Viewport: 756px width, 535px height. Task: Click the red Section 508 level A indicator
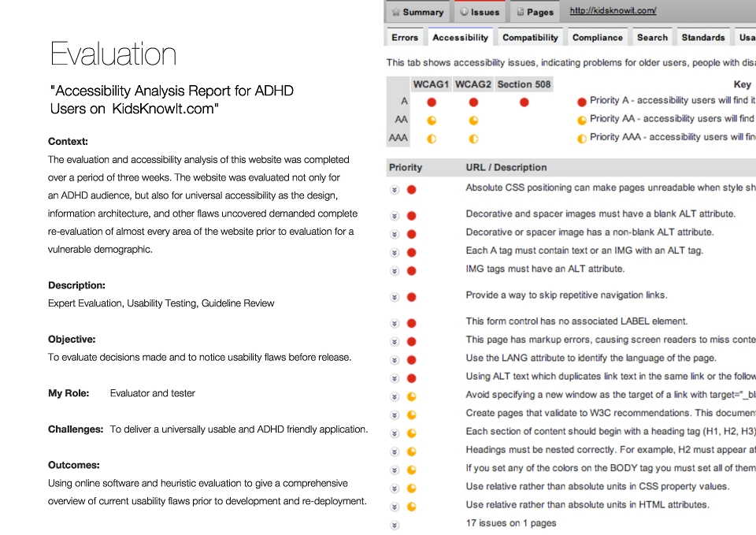[524, 102]
